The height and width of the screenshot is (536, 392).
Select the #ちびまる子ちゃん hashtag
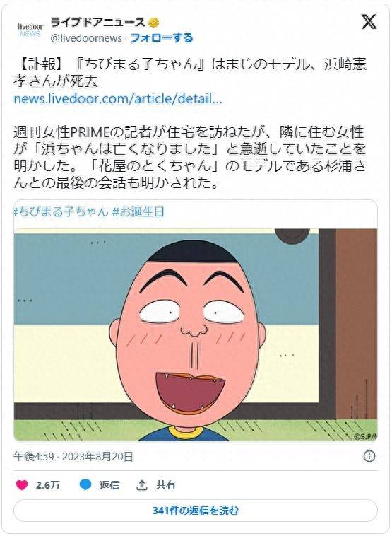pyautogui.click(x=61, y=211)
